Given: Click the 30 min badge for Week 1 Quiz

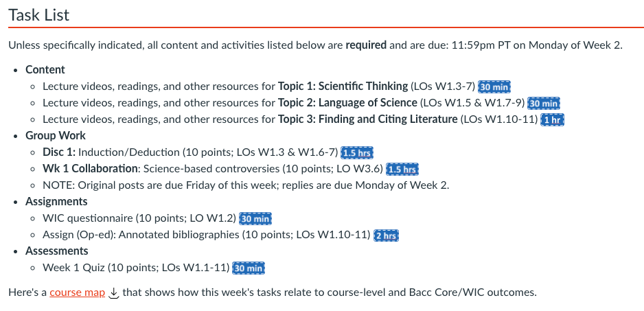Looking at the screenshot, I should pyautogui.click(x=249, y=268).
